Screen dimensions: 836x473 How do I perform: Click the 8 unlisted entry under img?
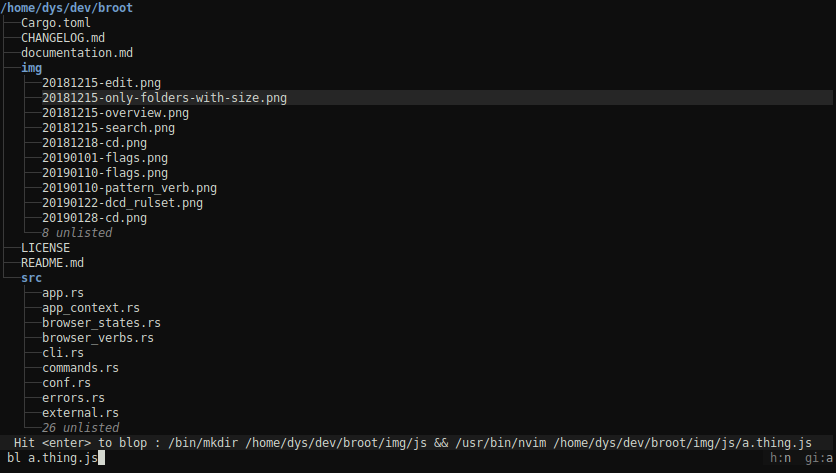(x=77, y=233)
